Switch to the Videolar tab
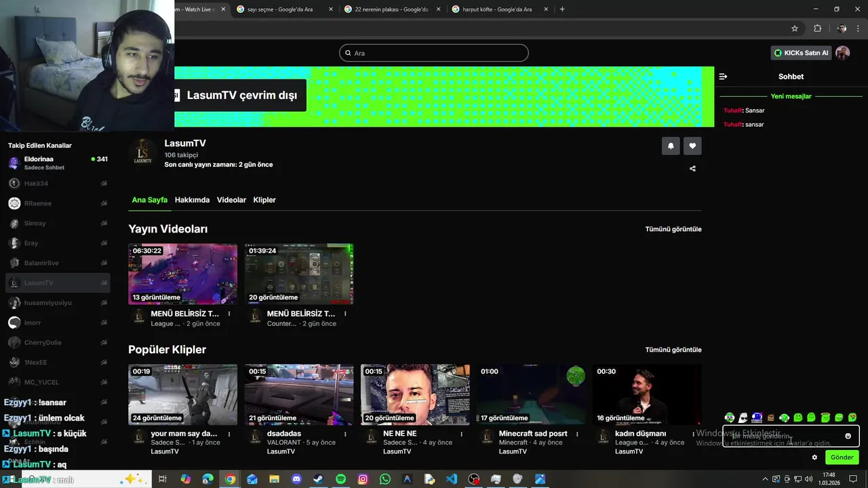 click(x=231, y=200)
